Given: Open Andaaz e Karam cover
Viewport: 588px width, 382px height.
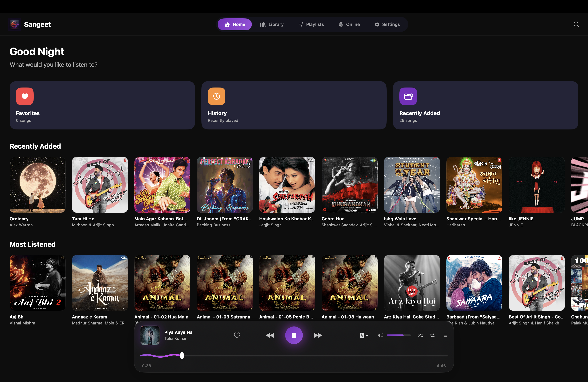Looking at the screenshot, I should click(100, 283).
